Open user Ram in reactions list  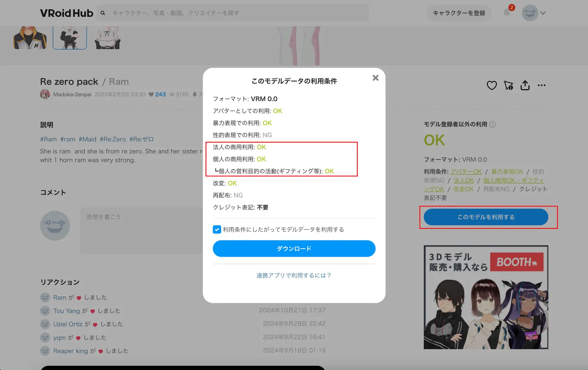[x=60, y=298]
